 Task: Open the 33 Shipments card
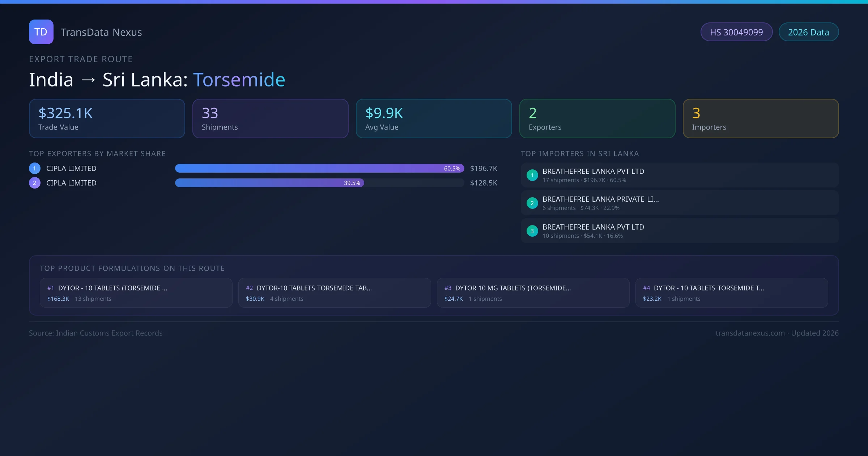coord(270,119)
